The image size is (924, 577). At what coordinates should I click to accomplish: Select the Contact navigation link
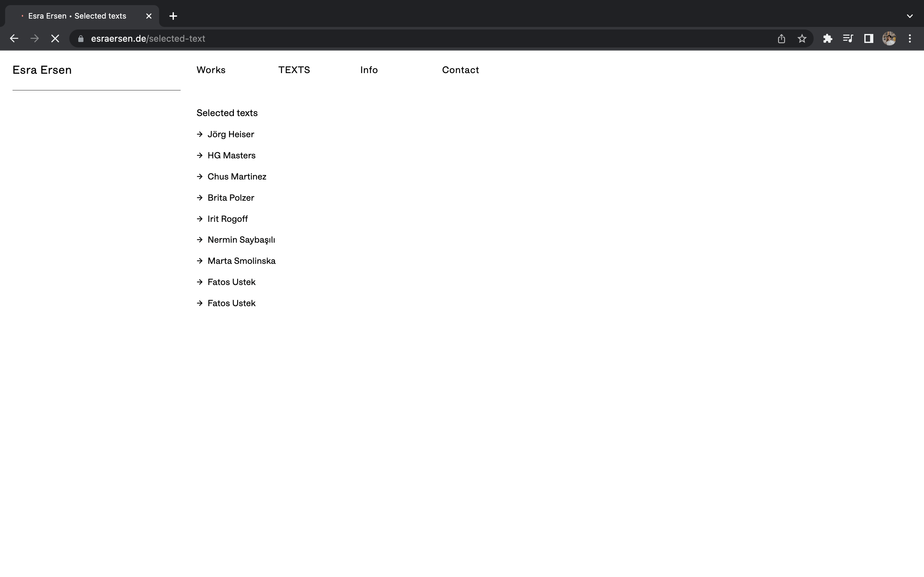[460, 70]
